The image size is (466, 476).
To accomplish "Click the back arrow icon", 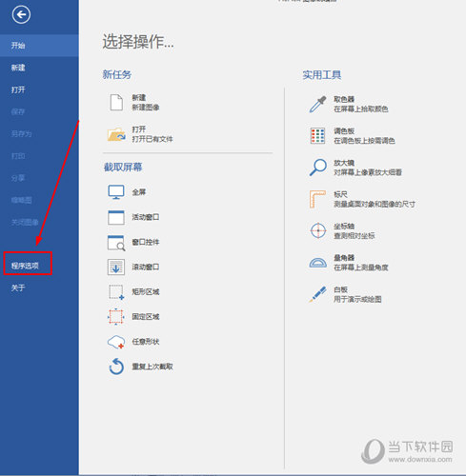I will (x=21, y=14).
